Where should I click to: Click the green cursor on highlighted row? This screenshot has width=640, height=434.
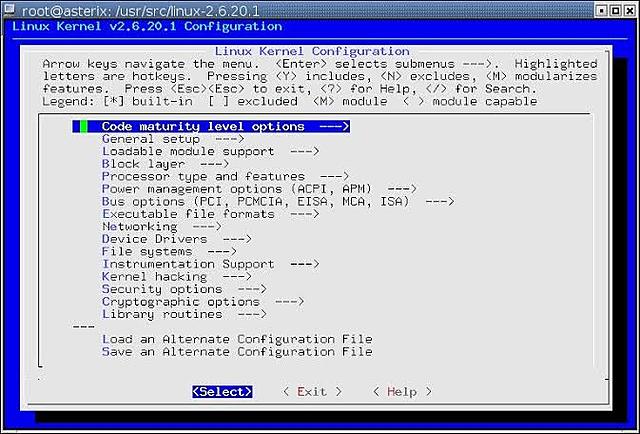pos(84,127)
